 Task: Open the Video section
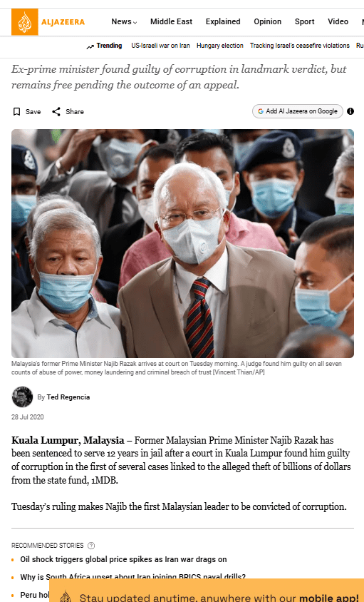pos(338,22)
